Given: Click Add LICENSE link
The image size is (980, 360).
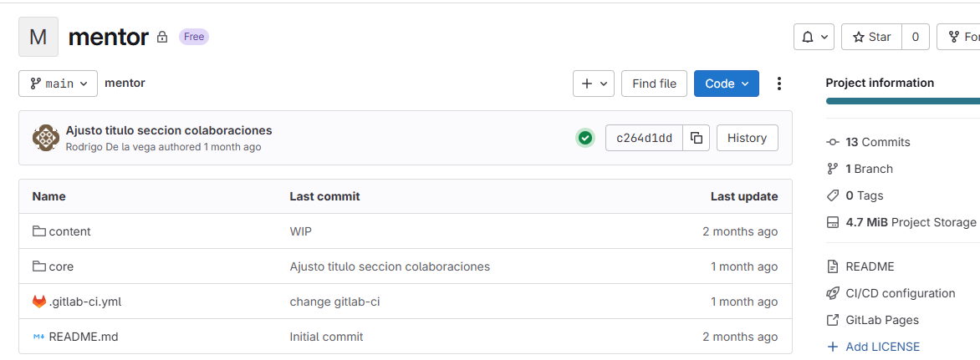Looking at the screenshot, I should (882, 347).
